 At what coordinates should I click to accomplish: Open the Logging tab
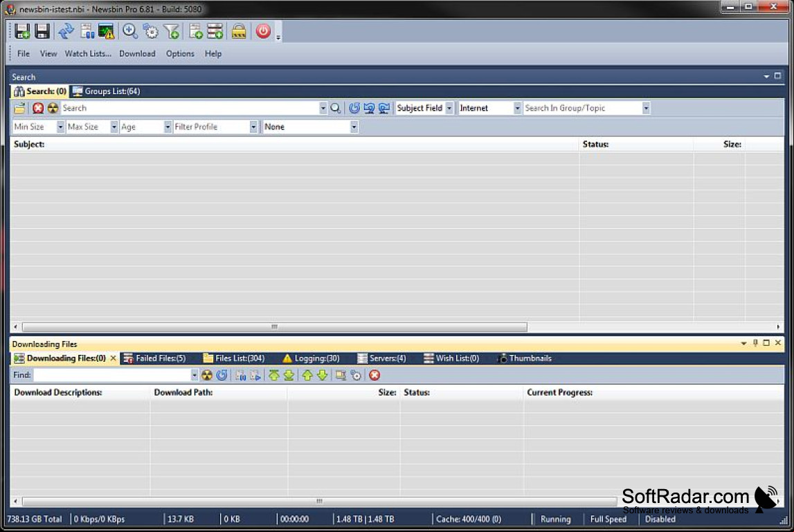tap(311, 358)
